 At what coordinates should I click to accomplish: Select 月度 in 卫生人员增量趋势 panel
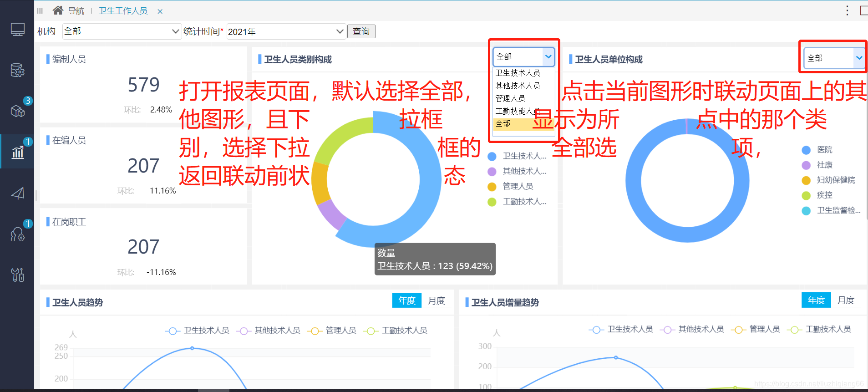(x=846, y=300)
